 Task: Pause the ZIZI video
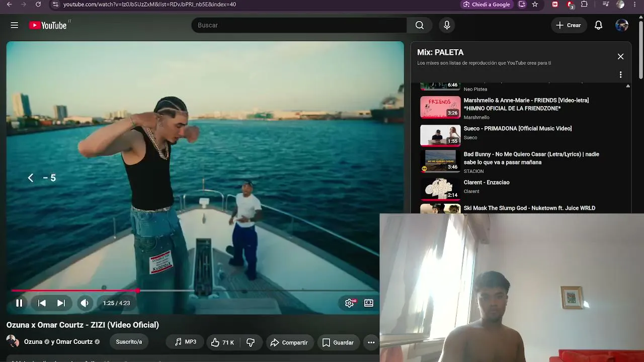tap(19, 303)
